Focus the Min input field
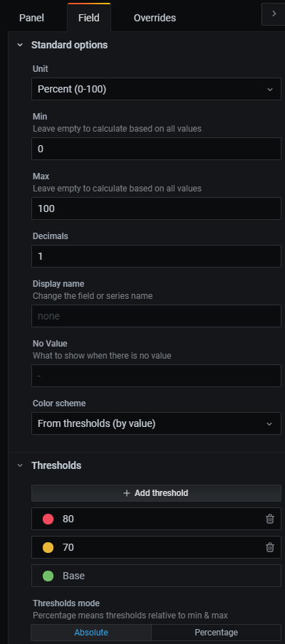This screenshot has height=644, width=285. click(156, 149)
